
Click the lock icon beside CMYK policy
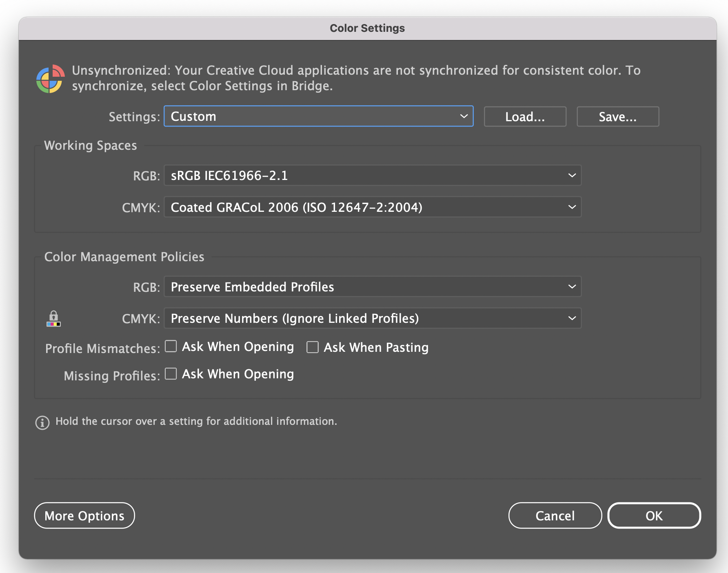pyautogui.click(x=53, y=319)
